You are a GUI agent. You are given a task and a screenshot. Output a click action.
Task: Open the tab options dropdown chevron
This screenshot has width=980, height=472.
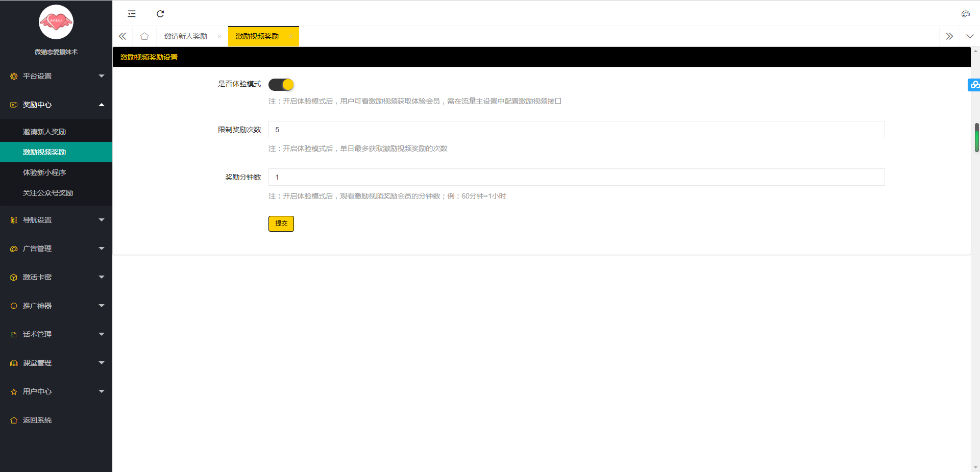(970, 36)
